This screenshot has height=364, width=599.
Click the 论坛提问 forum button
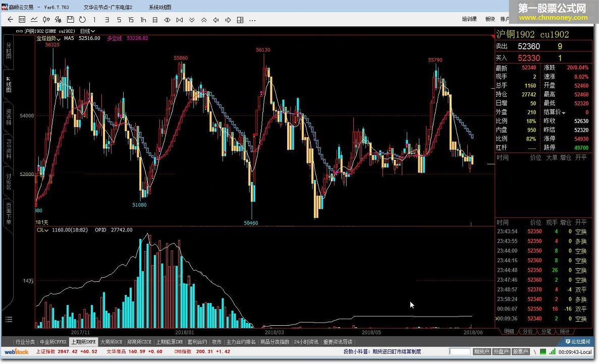click(578, 342)
